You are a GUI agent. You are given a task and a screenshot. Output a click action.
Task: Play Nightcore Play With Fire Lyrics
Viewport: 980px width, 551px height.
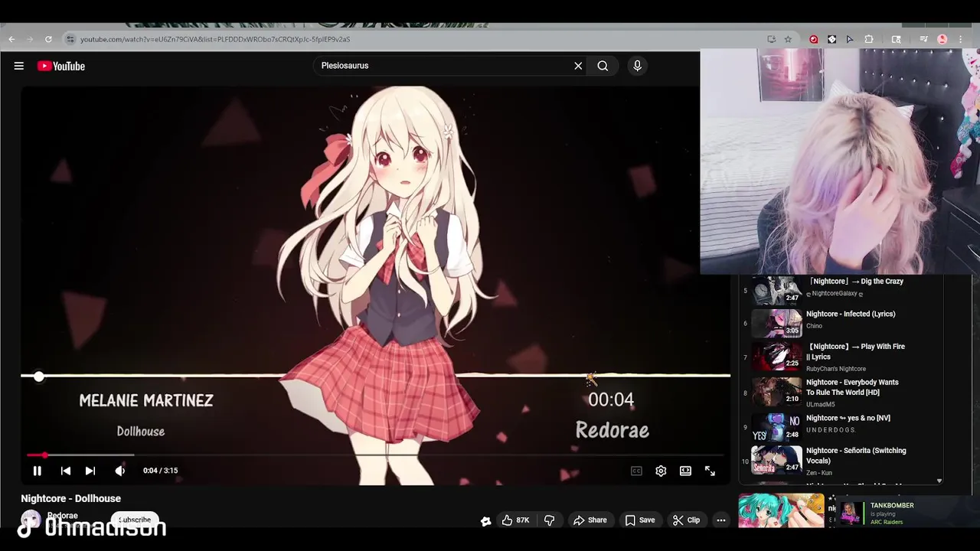(x=839, y=357)
